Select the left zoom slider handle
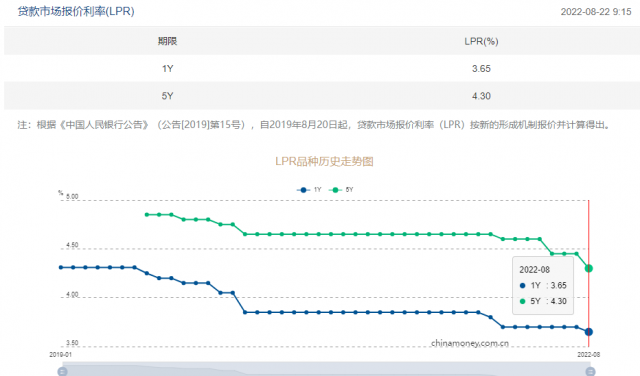 click(x=62, y=371)
